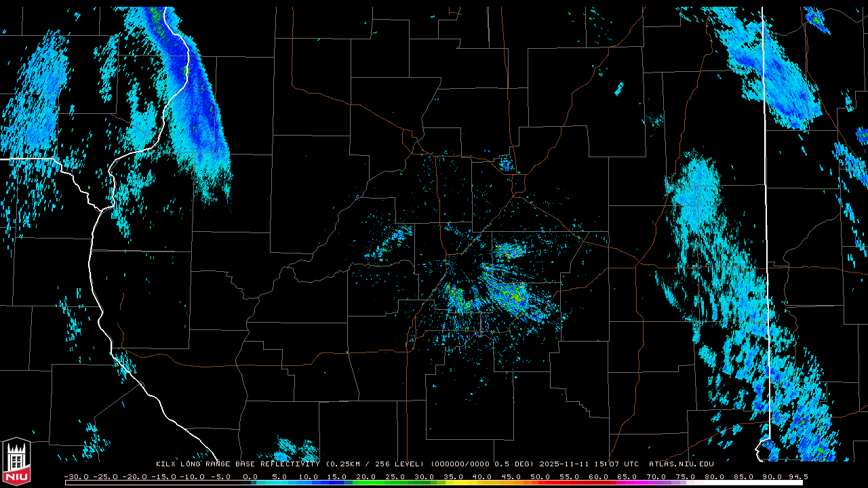This screenshot has height=488, width=868.
Task: Click the magenta segment of the reflectivity color scale
Action: coord(631,483)
